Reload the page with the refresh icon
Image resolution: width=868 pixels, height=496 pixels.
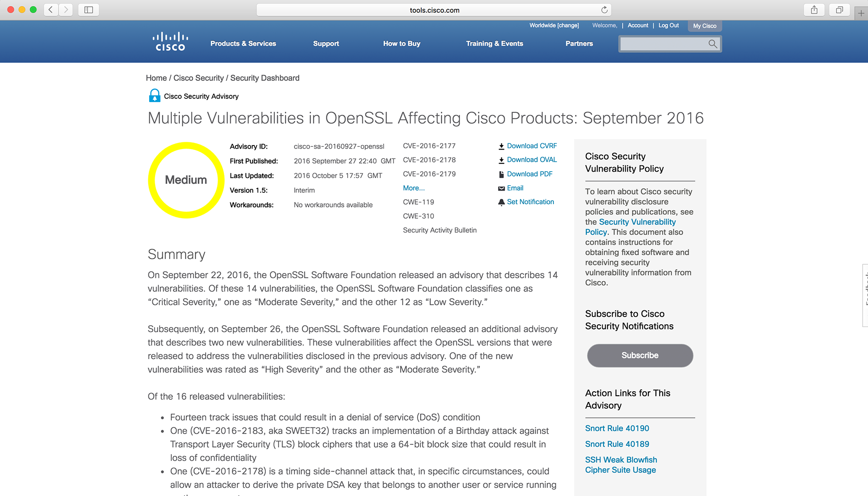(604, 10)
